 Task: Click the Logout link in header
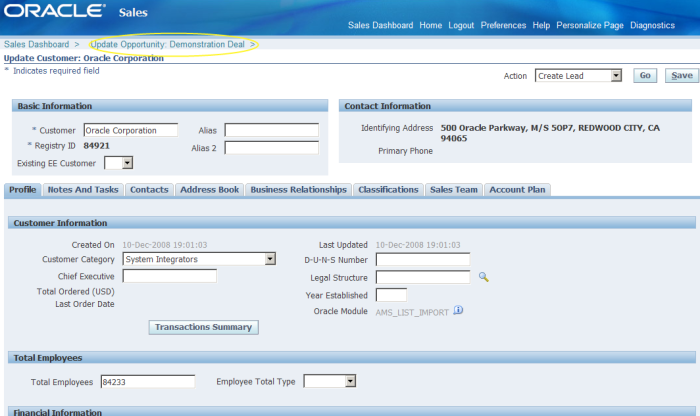pos(461,25)
